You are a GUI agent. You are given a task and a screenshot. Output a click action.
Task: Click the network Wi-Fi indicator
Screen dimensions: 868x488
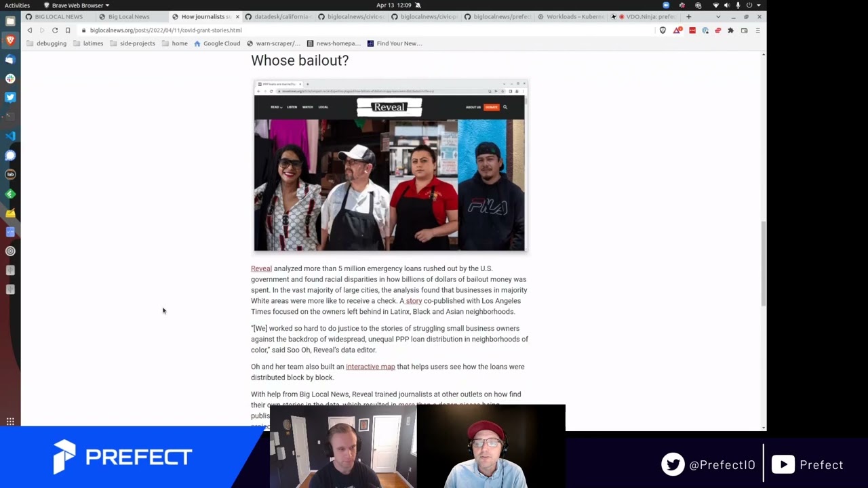pos(716,5)
